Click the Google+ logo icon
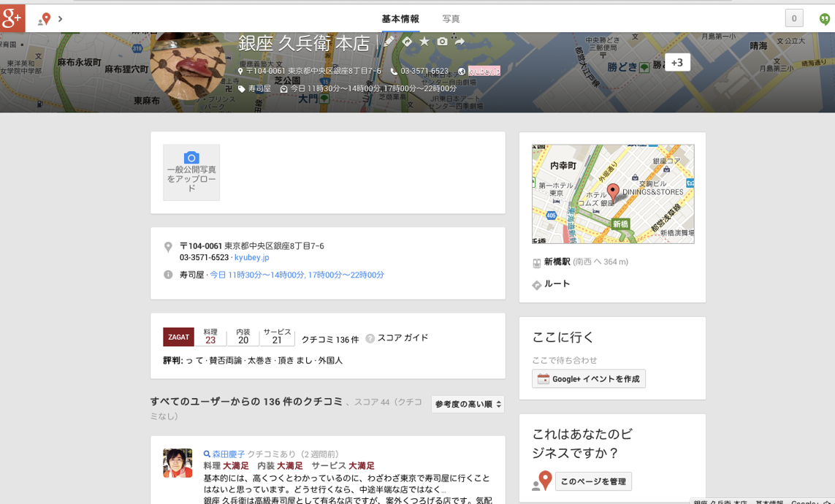This screenshot has width=835, height=504. (x=12, y=18)
